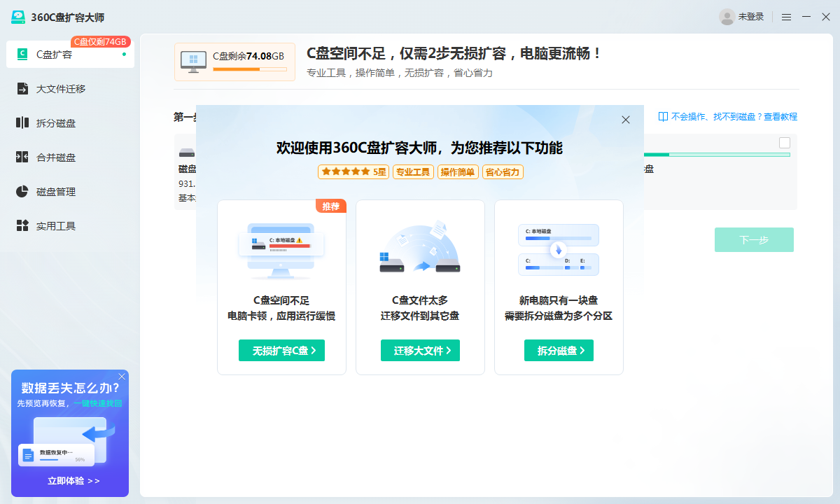840x504 pixels.
Task: Click the 迁移文件到其它盘 caption
Action: pyautogui.click(x=420, y=316)
